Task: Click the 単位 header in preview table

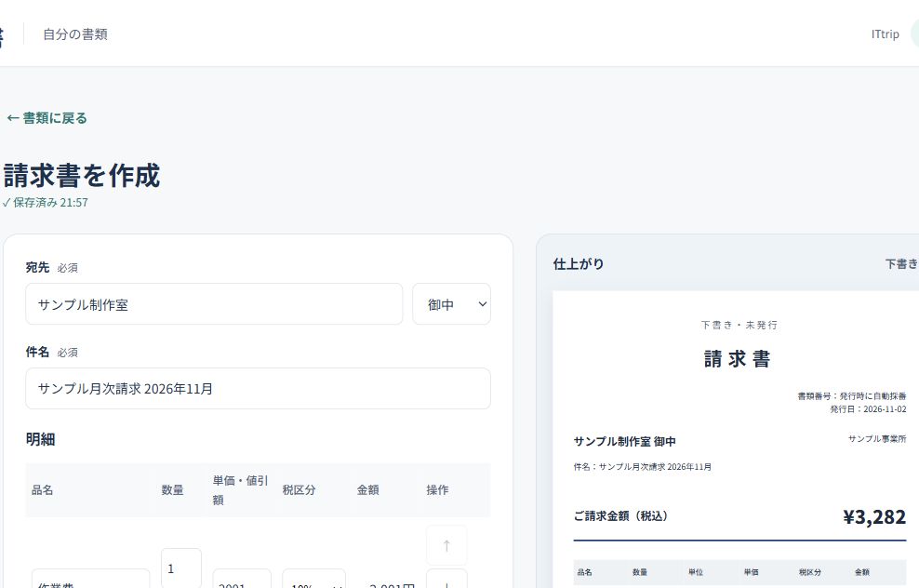Action: 696,572
